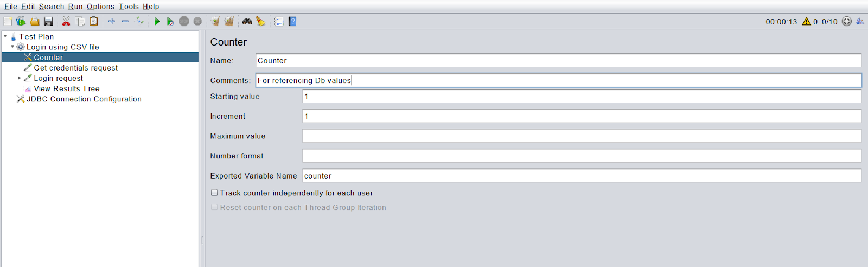This screenshot has height=267, width=868.
Task: Open the Options menu
Action: click(x=100, y=7)
